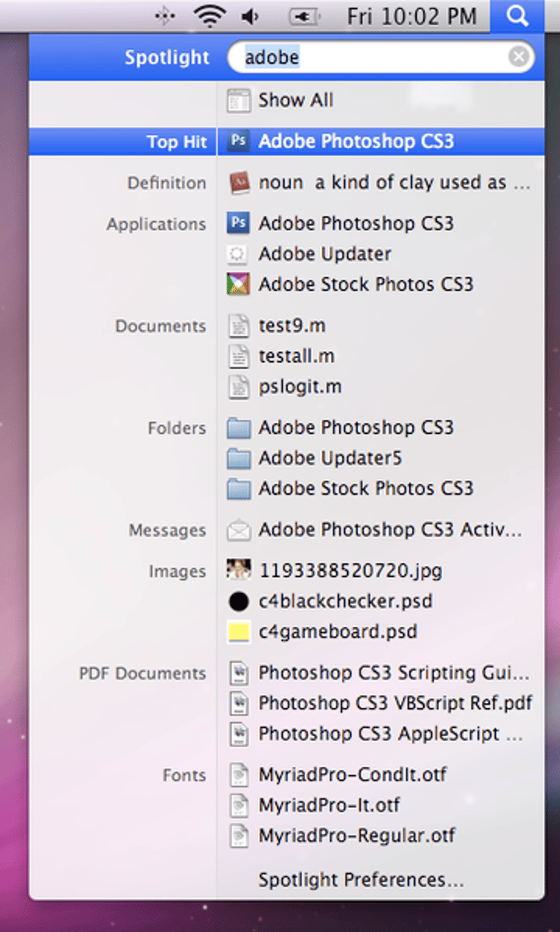The width and height of the screenshot is (560, 932).
Task: Open the MyriadPro-Regular.otf font file
Action: coord(342,835)
